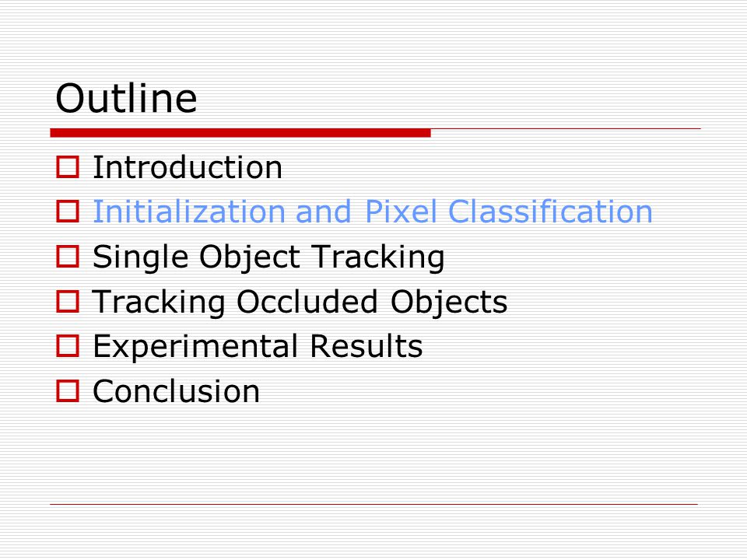Image resolution: width=747 pixels, height=560 pixels.
Task: Click the word Tracking in Single Object Tracking
Action: pyautogui.click(x=378, y=257)
